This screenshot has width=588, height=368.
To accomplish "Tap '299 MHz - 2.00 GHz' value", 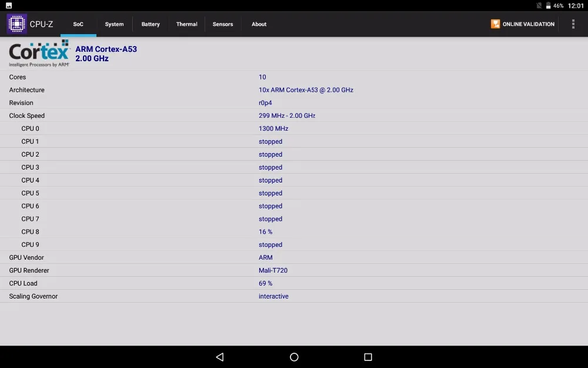I will (287, 115).
